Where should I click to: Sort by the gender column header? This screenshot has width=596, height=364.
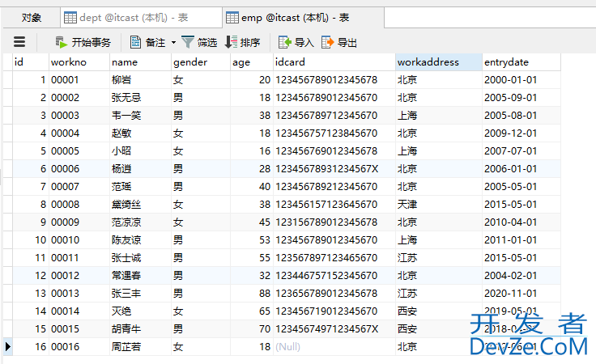pos(201,62)
